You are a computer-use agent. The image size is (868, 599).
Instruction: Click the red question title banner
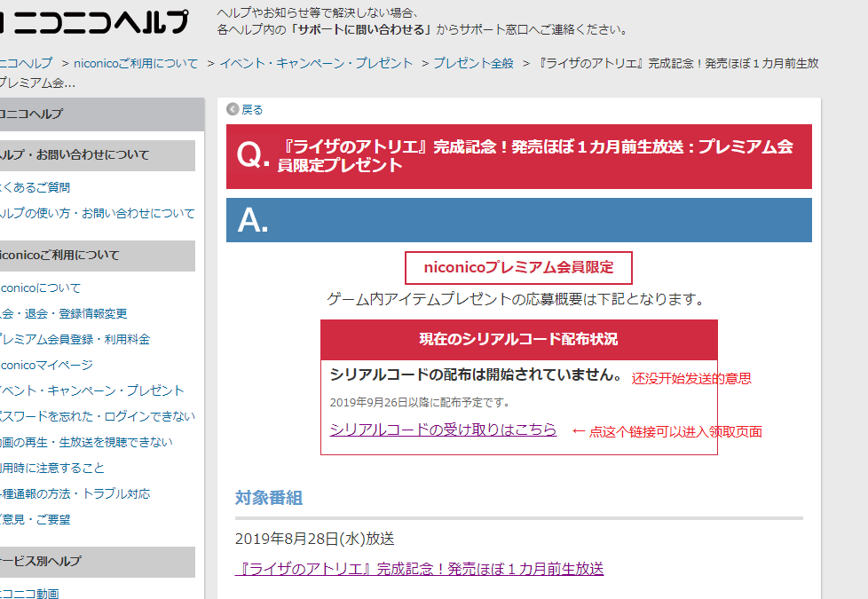518,157
